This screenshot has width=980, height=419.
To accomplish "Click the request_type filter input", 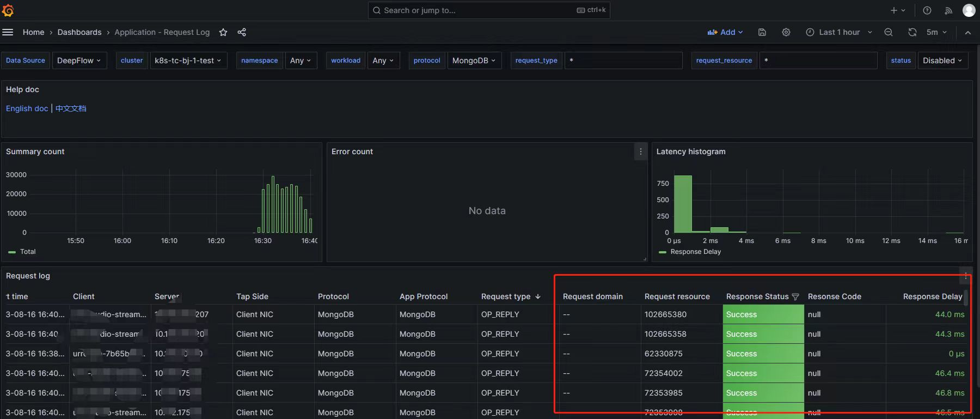I will [623, 60].
